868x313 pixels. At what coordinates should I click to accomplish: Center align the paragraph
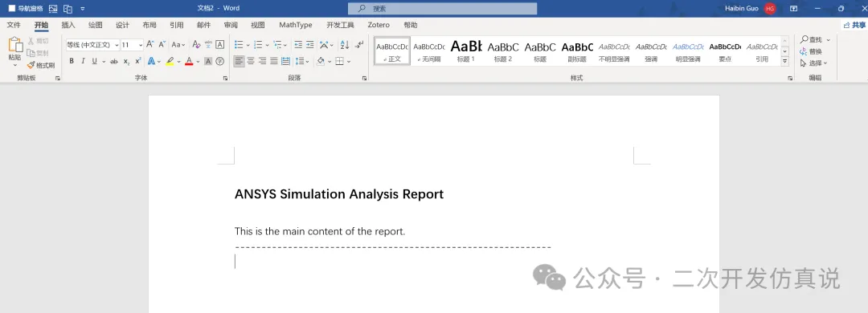251,61
